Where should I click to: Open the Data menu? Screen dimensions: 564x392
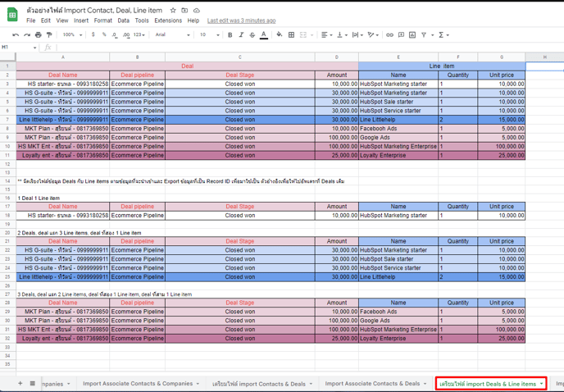click(123, 21)
